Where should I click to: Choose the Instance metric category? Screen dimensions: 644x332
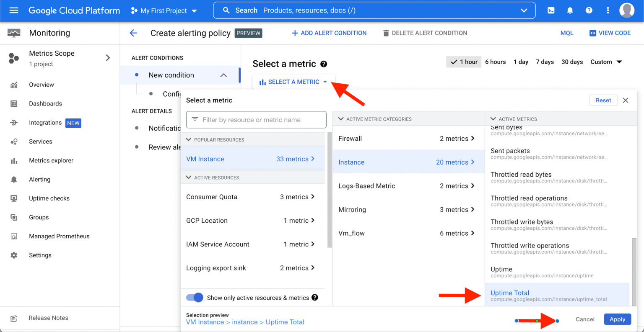coord(408,162)
